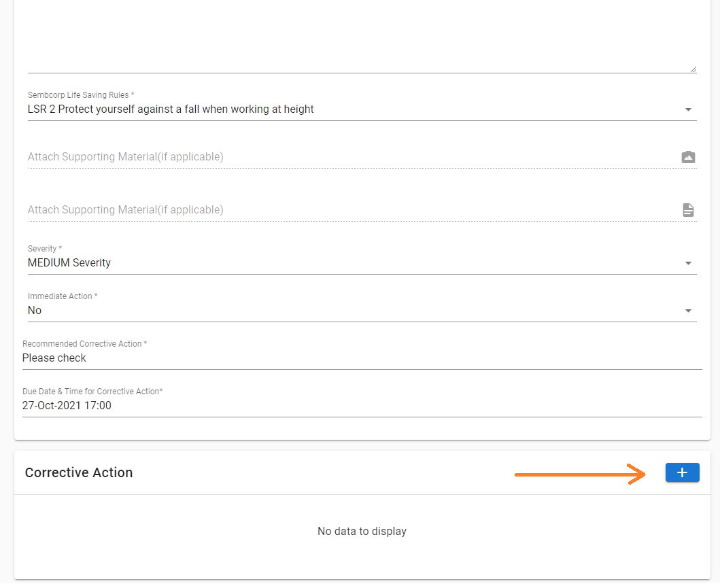This screenshot has width=720, height=588.
Task: Click the first Attach Supporting Material placeholder text
Action: point(125,157)
